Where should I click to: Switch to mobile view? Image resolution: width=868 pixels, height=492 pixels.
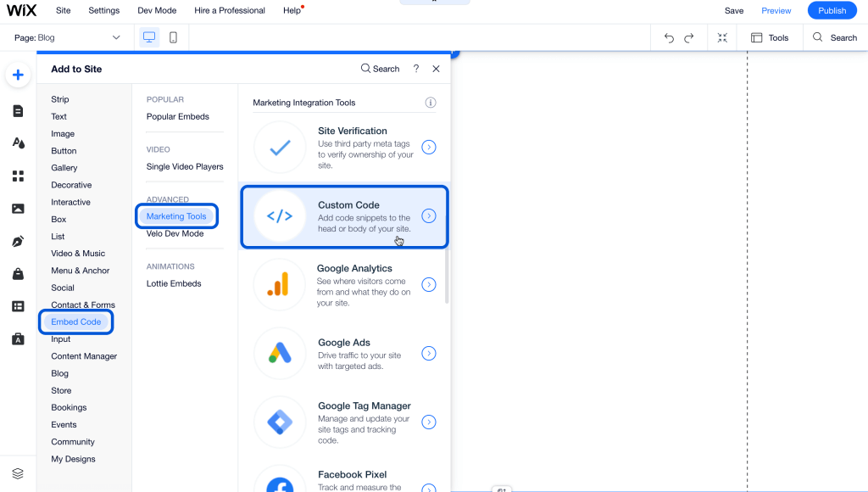coord(173,37)
